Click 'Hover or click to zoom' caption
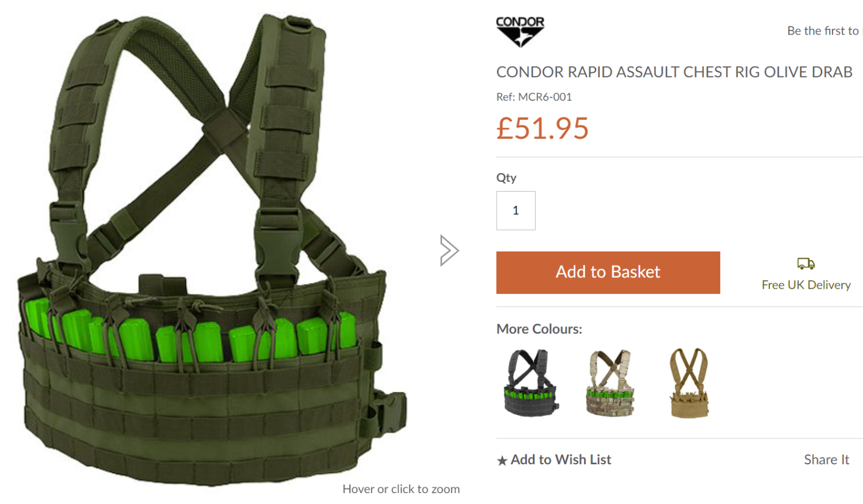 [x=401, y=489]
